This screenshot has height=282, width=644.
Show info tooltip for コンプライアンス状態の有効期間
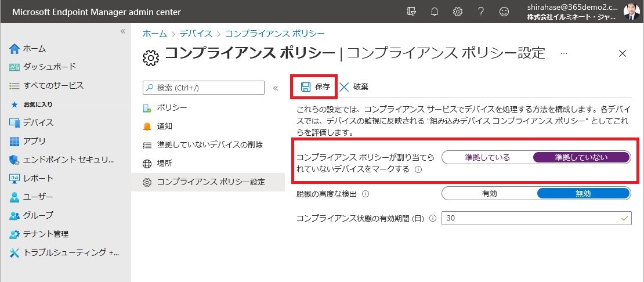(x=432, y=218)
